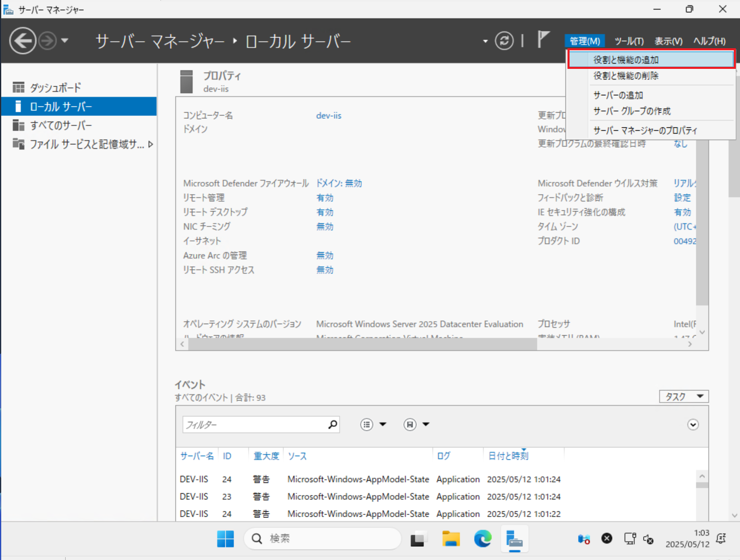The width and height of the screenshot is (740, 560).
Task: Sort events by ID column header
Action: [227, 456]
